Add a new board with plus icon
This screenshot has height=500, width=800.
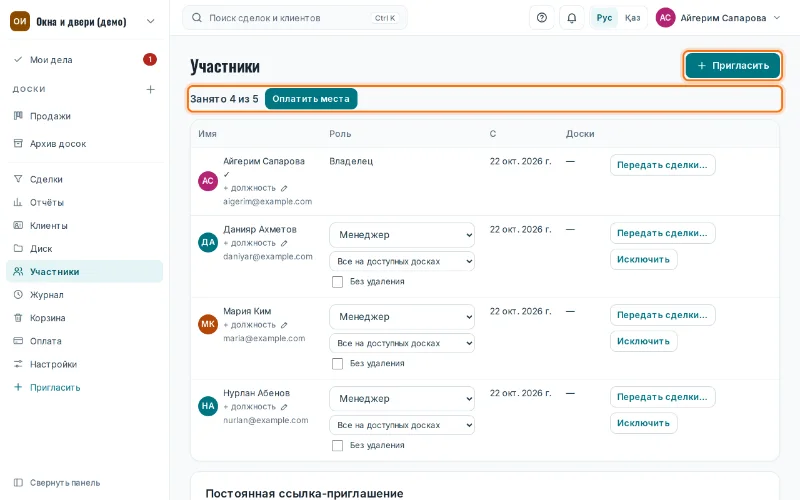pyautogui.click(x=151, y=89)
